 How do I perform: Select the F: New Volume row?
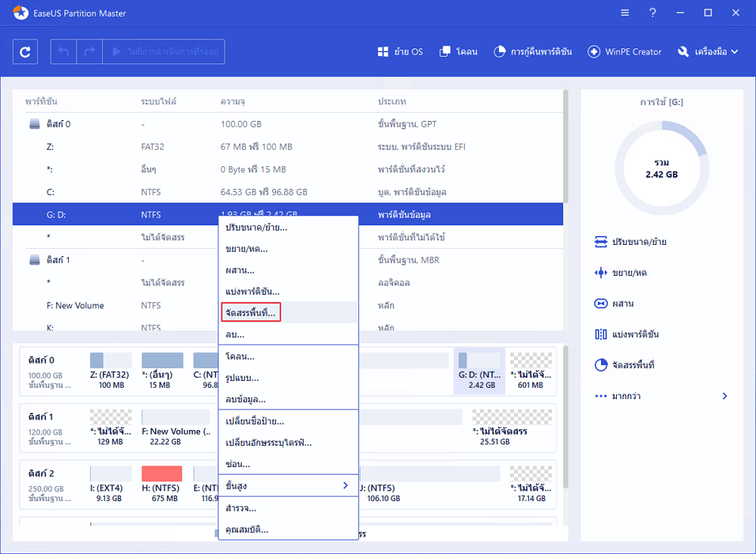click(288, 305)
